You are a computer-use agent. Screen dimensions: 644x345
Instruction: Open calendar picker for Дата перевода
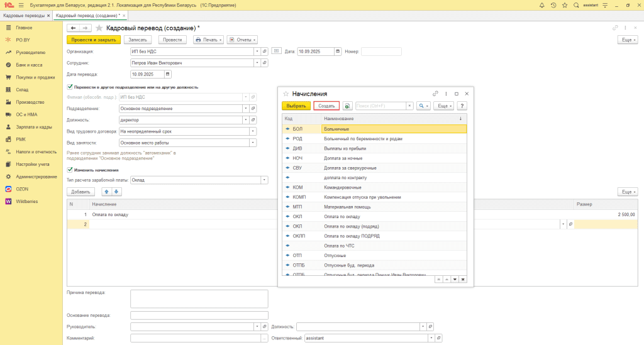click(167, 74)
